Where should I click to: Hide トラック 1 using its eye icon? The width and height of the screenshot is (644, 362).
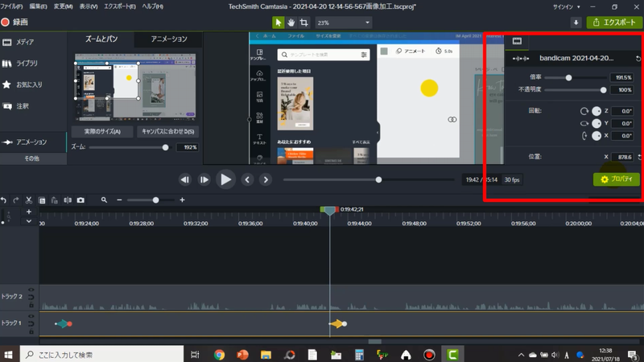[31, 316]
